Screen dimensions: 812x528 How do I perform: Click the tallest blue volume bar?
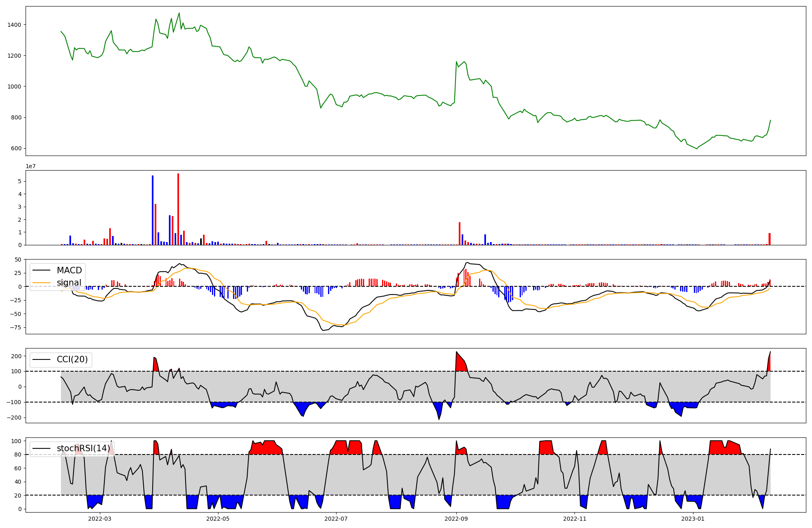[x=153, y=210]
